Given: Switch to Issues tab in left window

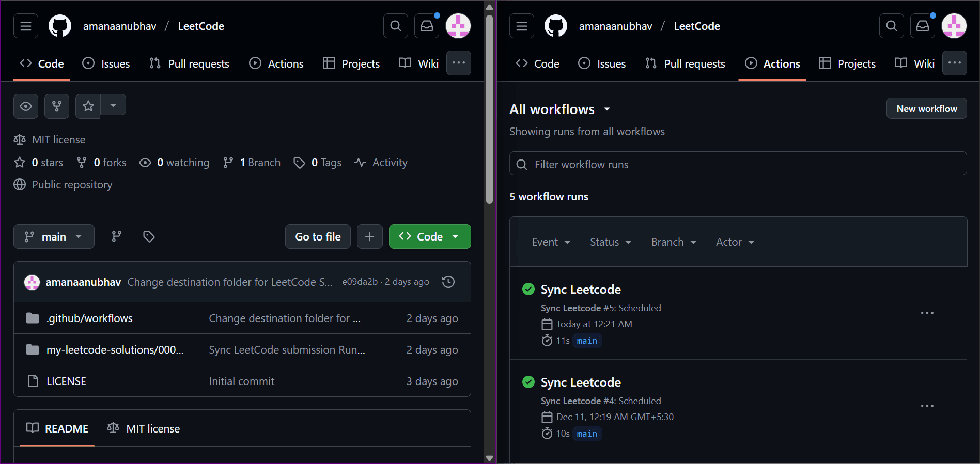Looking at the screenshot, I should click(x=106, y=63).
